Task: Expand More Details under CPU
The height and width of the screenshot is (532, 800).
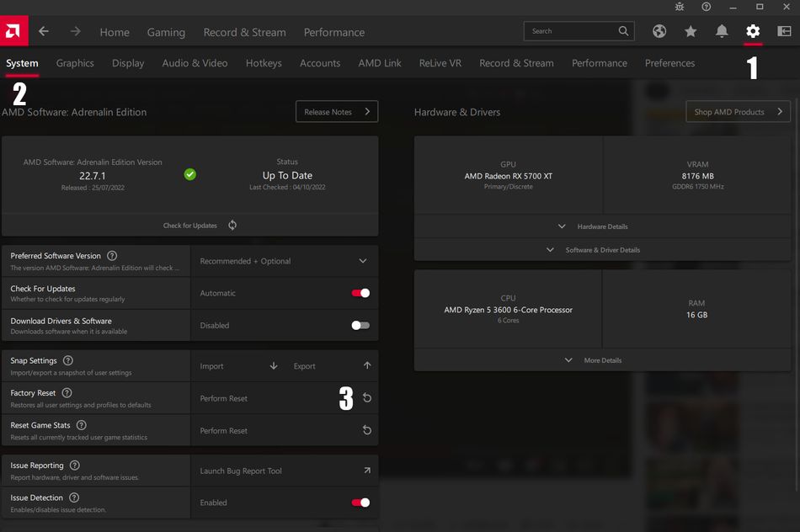Action: [603, 360]
